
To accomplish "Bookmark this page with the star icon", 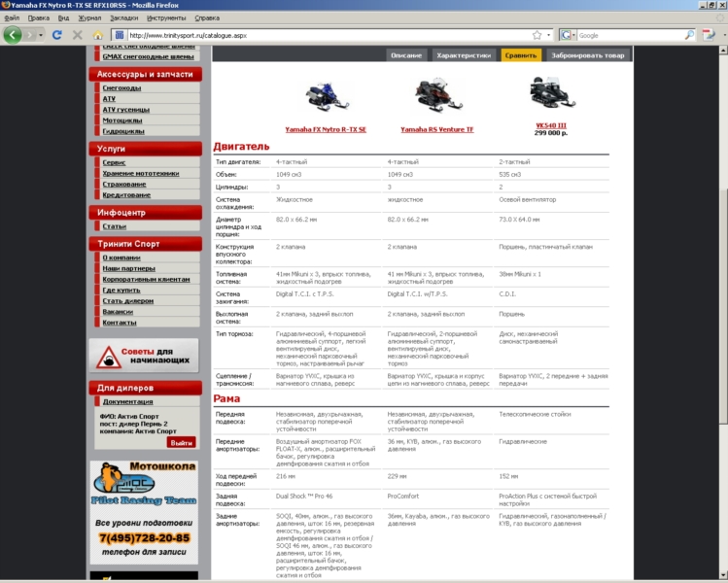I will tap(537, 35).
